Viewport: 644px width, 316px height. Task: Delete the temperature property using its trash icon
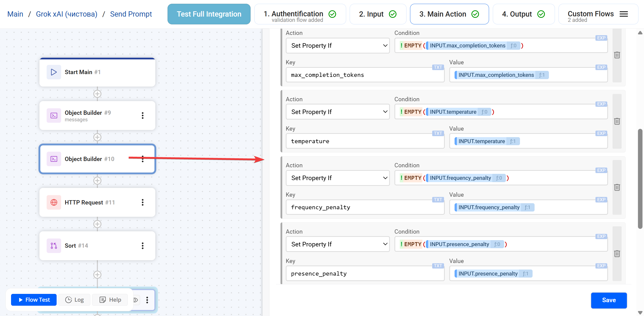pyautogui.click(x=617, y=121)
